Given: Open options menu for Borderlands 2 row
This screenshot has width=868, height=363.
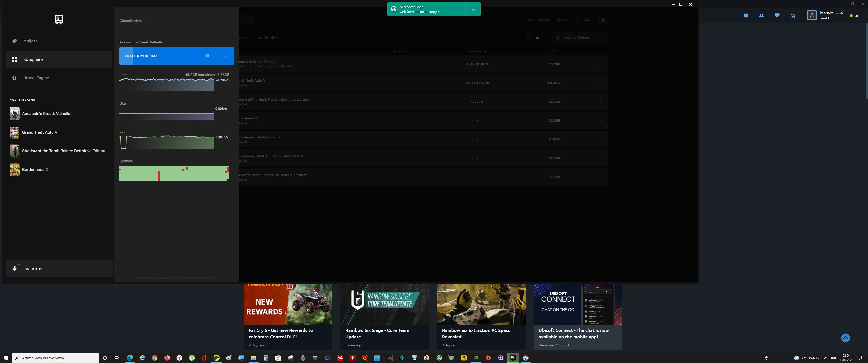Looking at the screenshot, I should click(x=599, y=120).
